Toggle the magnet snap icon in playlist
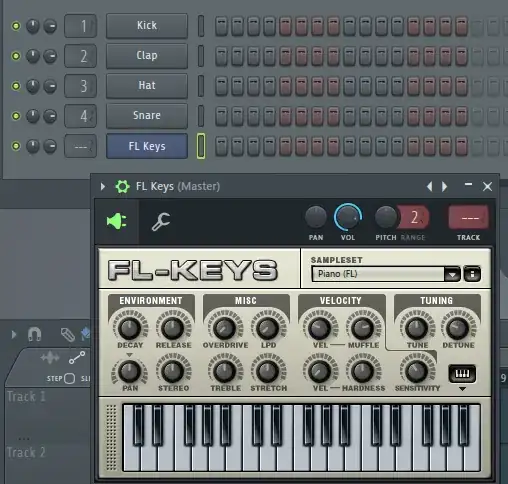 coord(34,334)
